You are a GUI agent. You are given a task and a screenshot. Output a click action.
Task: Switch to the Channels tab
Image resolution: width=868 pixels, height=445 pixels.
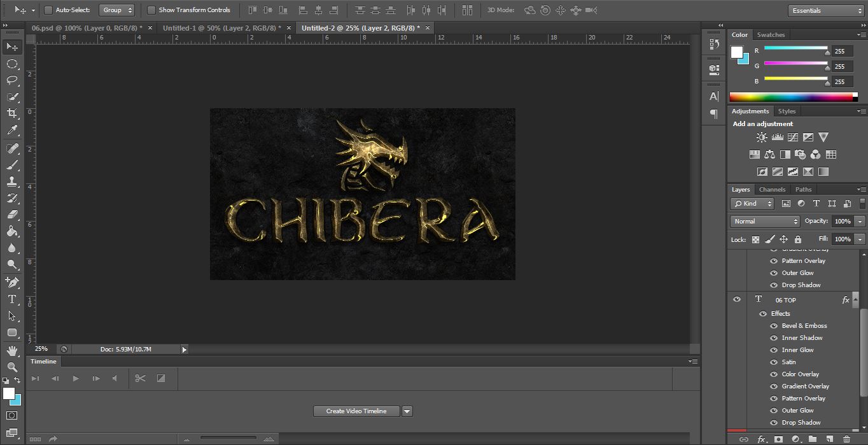(772, 190)
